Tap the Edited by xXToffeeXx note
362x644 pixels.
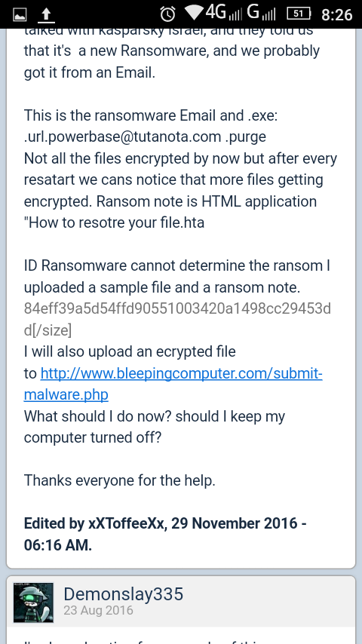(165, 535)
